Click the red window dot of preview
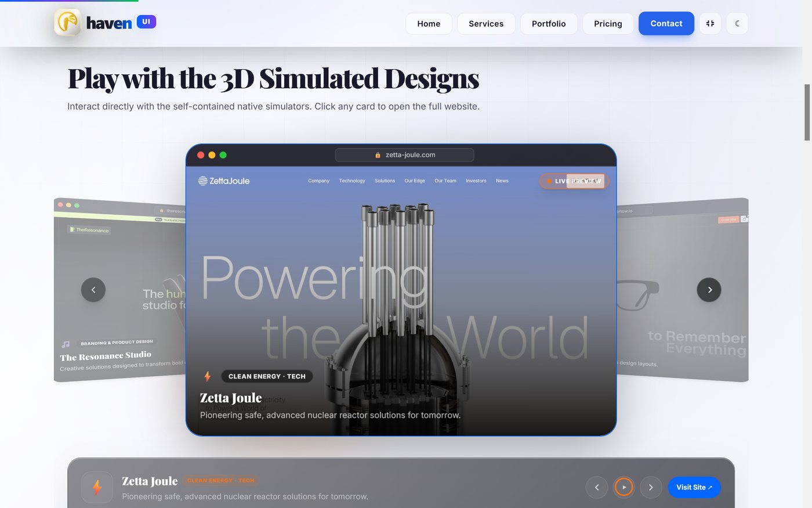812x508 pixels. 201,155
